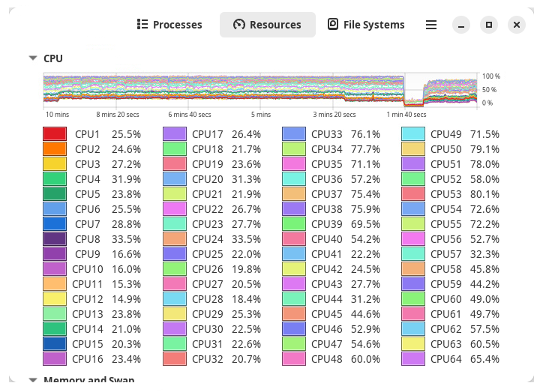Viewport: 543px width, 392px height.
Task: Click the CPU8 dark purple swatch
Action: [55, 239]
